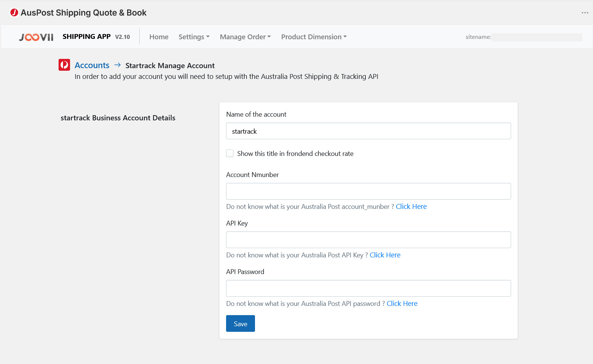
Task: Click into the API Password field
Action: pos(368,288)
